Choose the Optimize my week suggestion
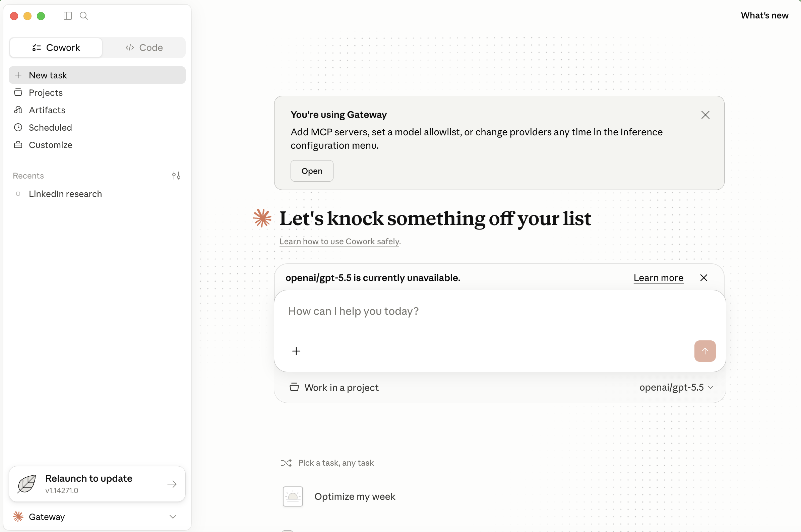This screenshot has height=532, width=801. (499, 496)
